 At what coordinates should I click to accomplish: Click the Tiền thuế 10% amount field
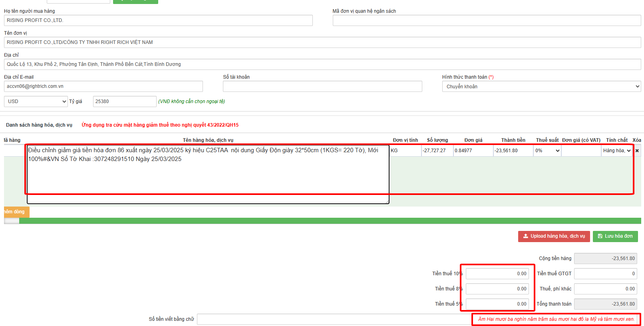(x=497, y=274)
